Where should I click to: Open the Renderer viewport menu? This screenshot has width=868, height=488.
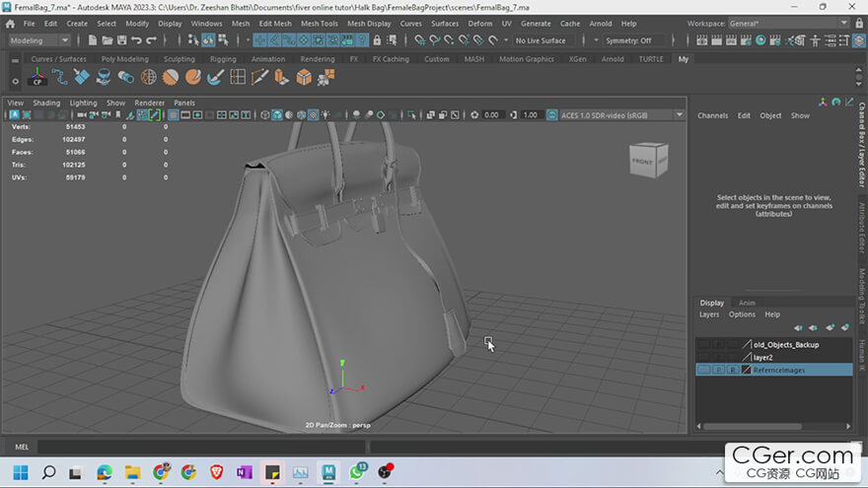click(x=150, y=103)
